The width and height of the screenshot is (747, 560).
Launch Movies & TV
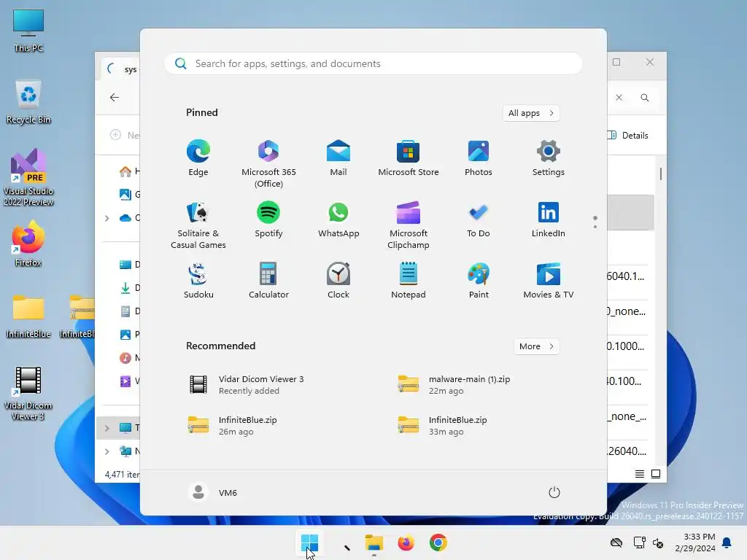coord(549,281)
